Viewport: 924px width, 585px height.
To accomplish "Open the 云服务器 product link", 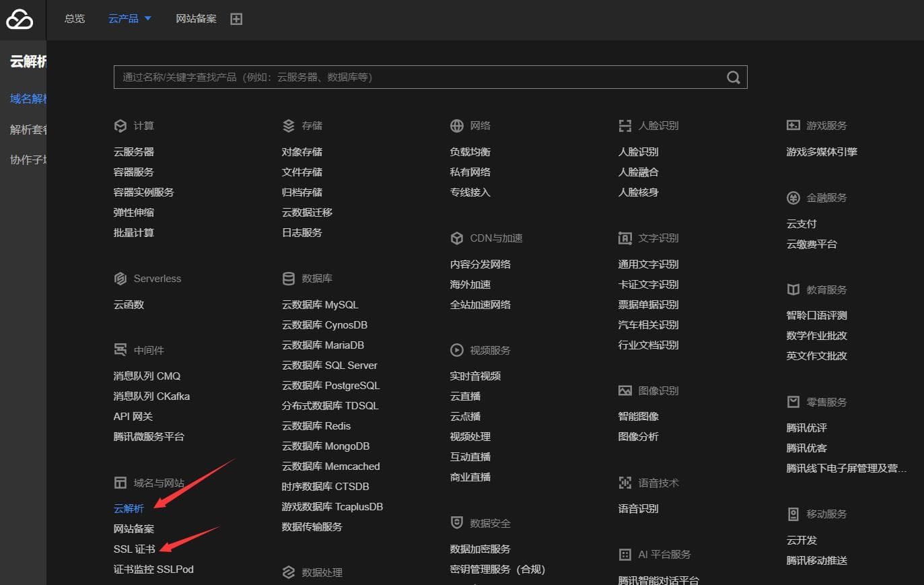I will point(134,152).
